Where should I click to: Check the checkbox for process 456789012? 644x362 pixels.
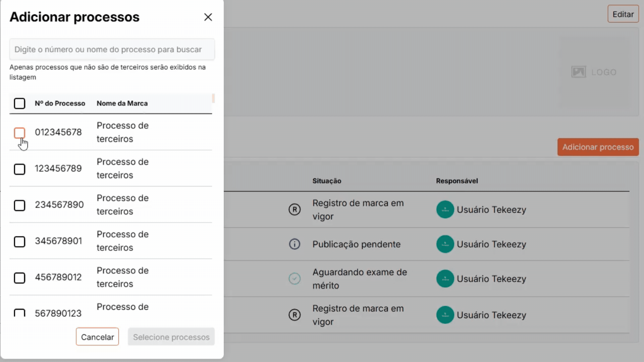point(19,278)
